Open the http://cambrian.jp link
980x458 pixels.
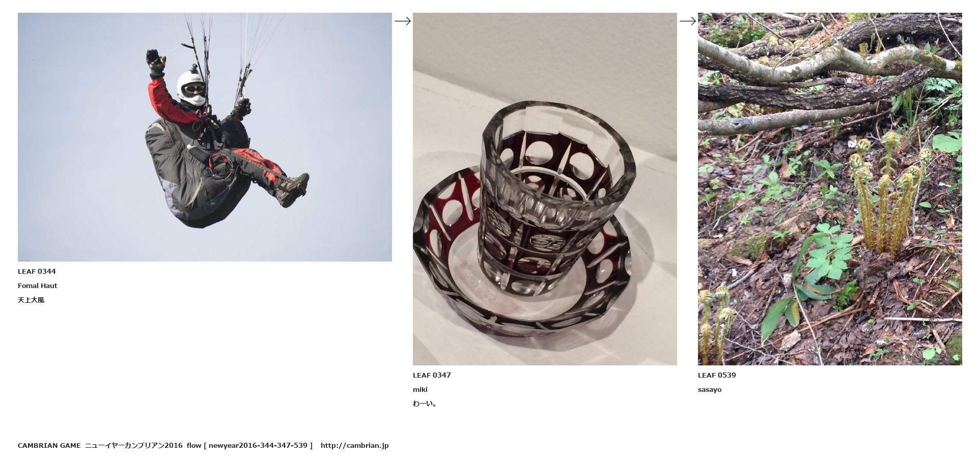tap(354, 446)
